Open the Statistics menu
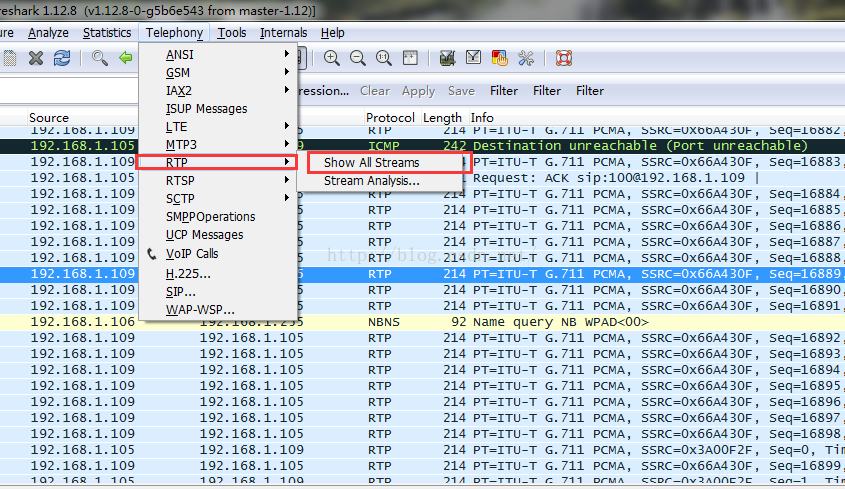Screen dimensions: 845x489 pyautogui.click(x=107, y=33)
